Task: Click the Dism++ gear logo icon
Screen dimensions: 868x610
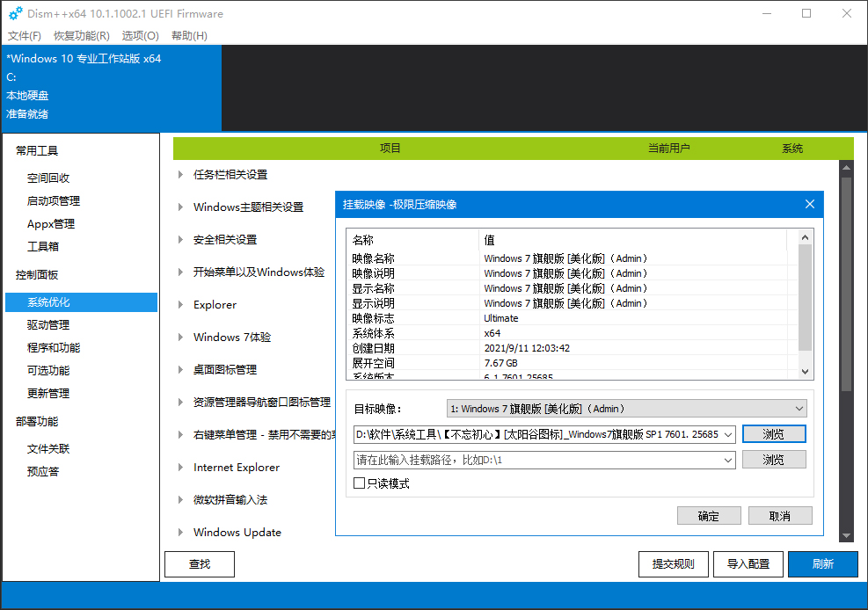Action: point(14,13)
